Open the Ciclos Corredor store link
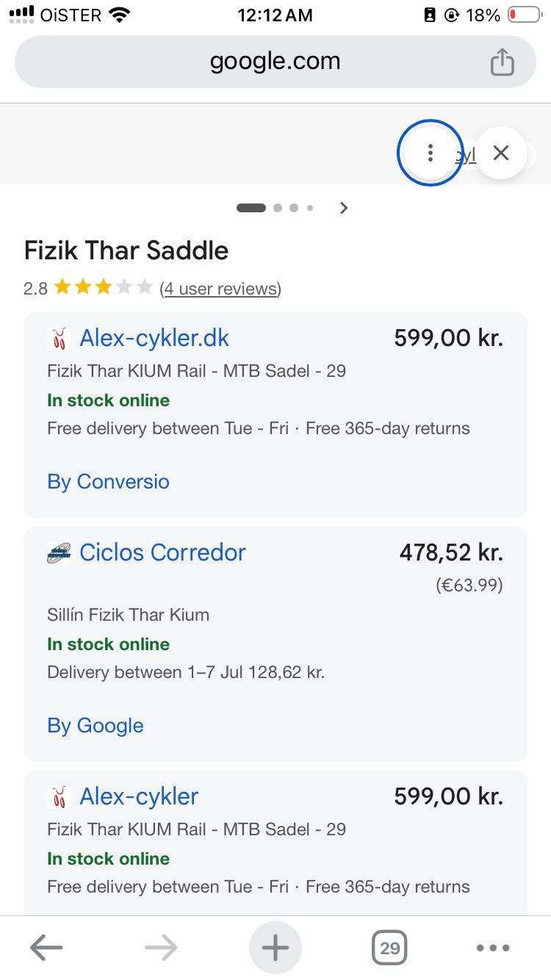Viewport: 551px width, 980px height. [162, 552]
